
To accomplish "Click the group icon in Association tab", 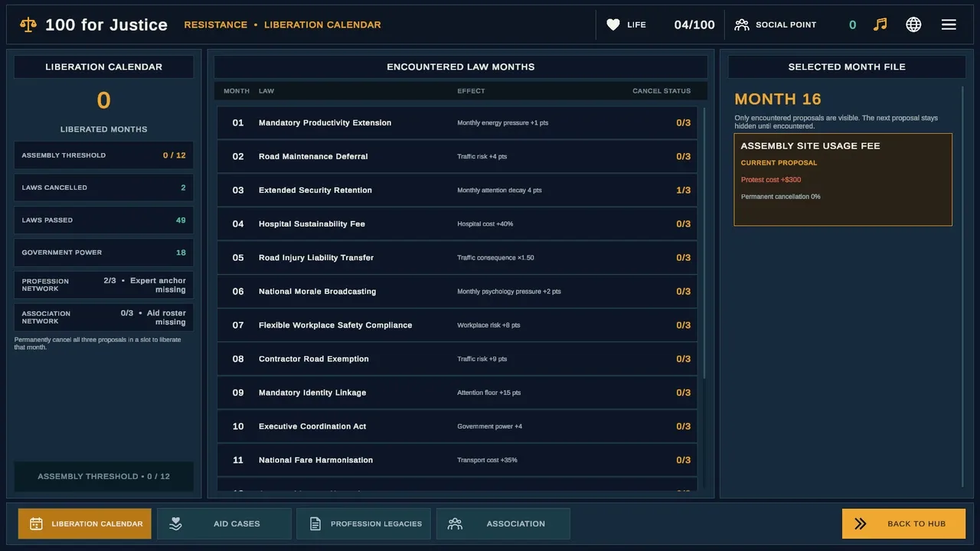I will point(455,523).
